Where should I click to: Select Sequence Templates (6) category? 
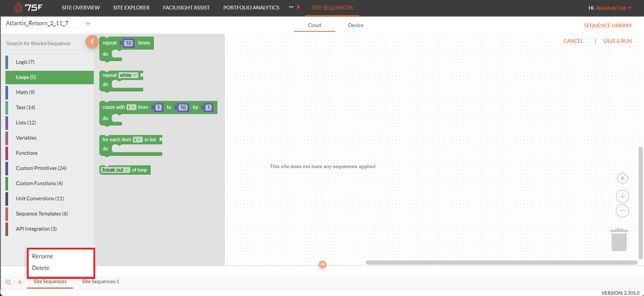(50, 214)
